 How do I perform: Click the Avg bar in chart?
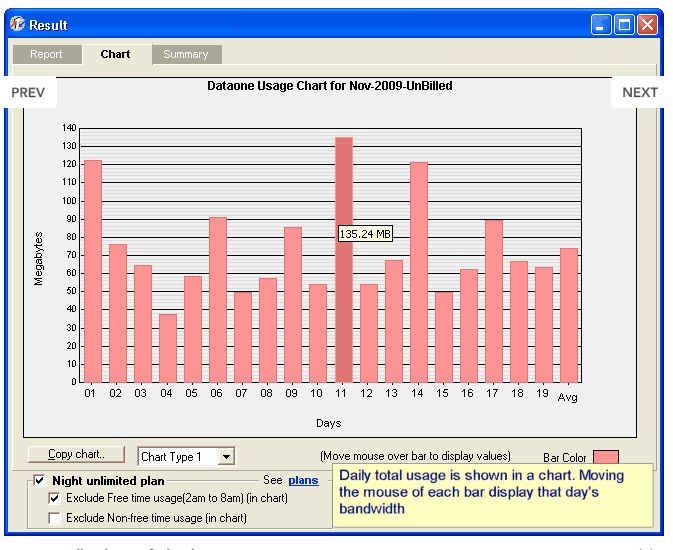point(569,315)
